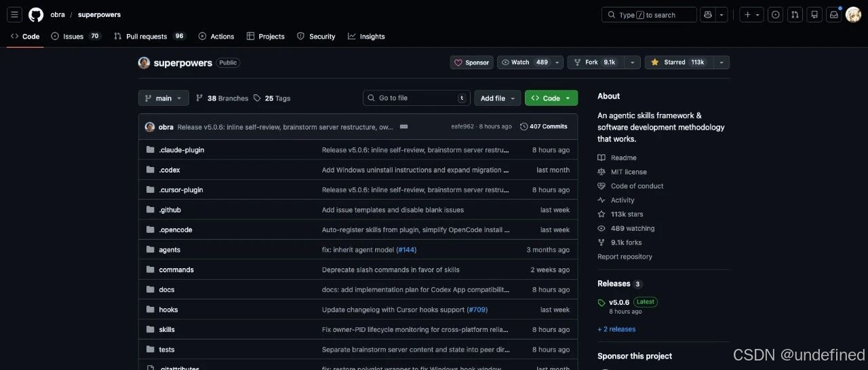Open the pull requests icon in header
Viewport: 868px width, 370px height.
(x=795, y=14)
